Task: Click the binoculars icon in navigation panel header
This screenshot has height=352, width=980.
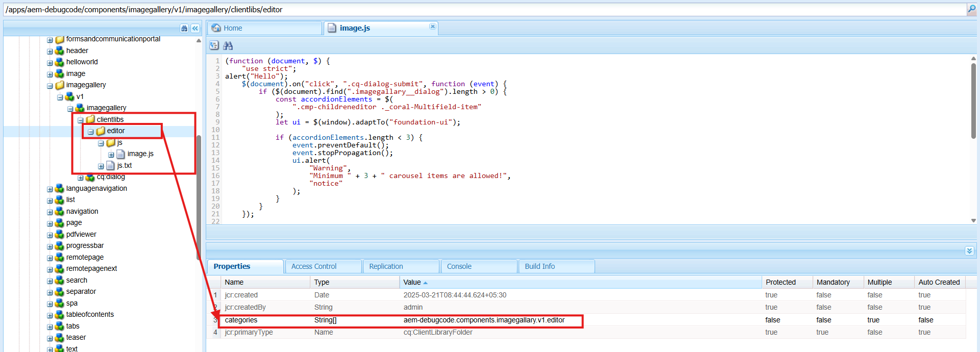Action: 184,29
